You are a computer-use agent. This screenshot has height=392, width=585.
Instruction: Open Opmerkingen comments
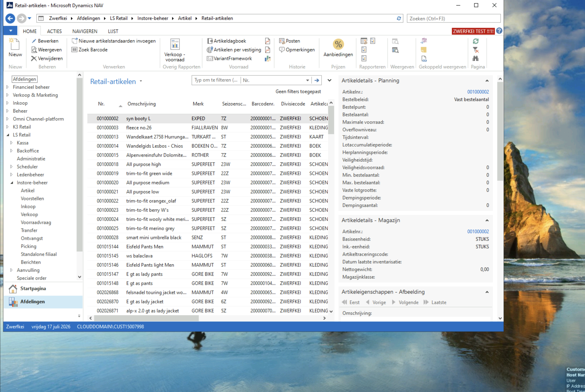(x=297, y=50)
